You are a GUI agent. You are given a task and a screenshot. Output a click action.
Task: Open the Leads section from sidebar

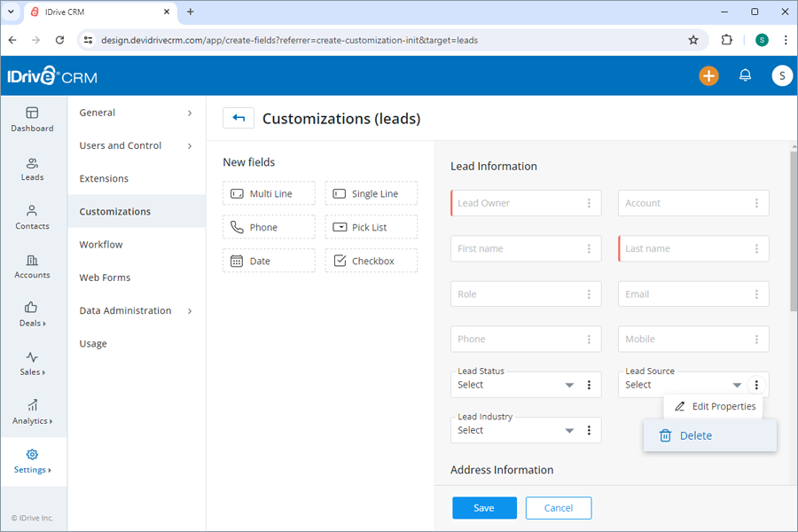click(x=33, y=170)
